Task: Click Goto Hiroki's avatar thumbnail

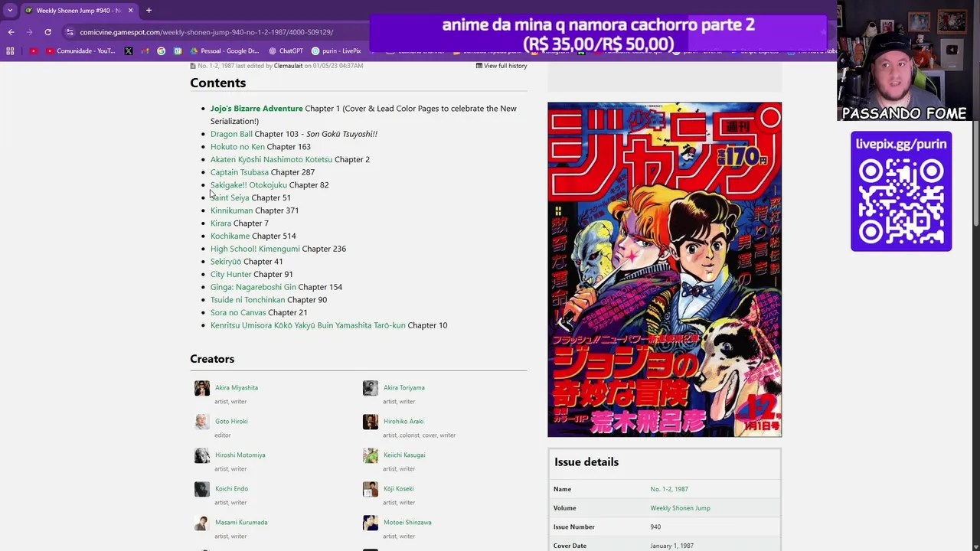Action: (202, 422)
